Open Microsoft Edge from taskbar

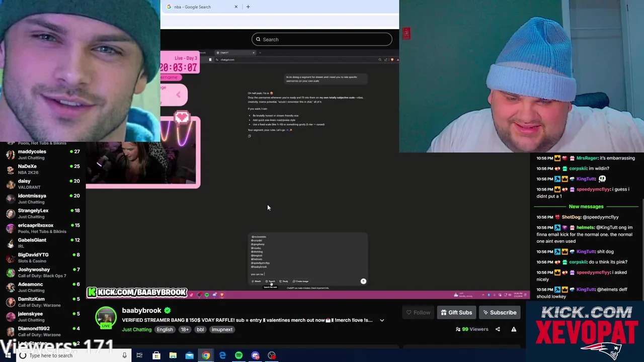(x=222, y=355)
